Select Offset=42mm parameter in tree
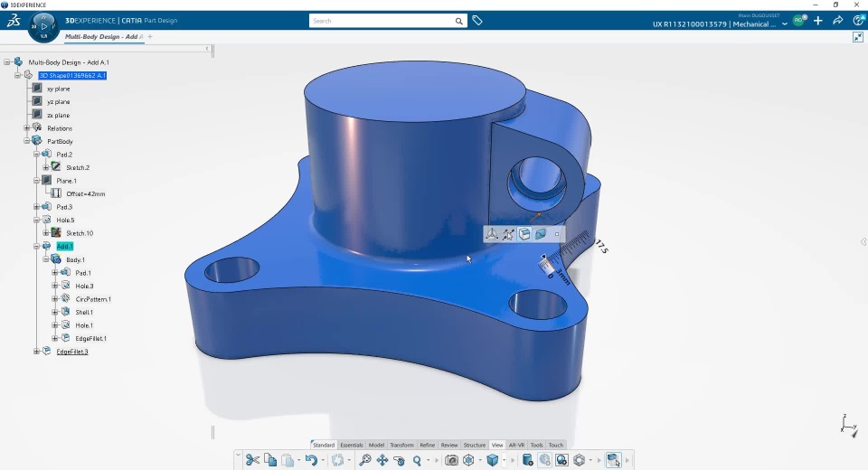 pyautogui.click(x=85, y=193)
